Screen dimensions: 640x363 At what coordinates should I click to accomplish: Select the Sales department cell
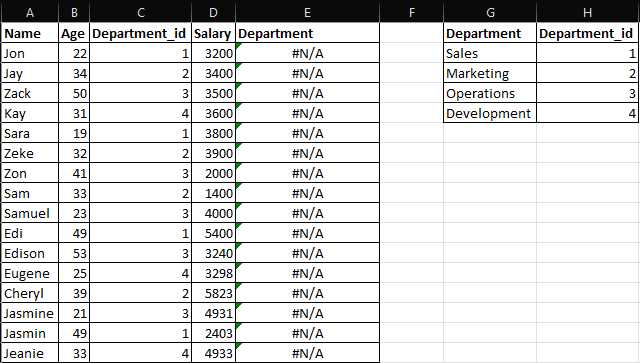click(x=490, y=53)
